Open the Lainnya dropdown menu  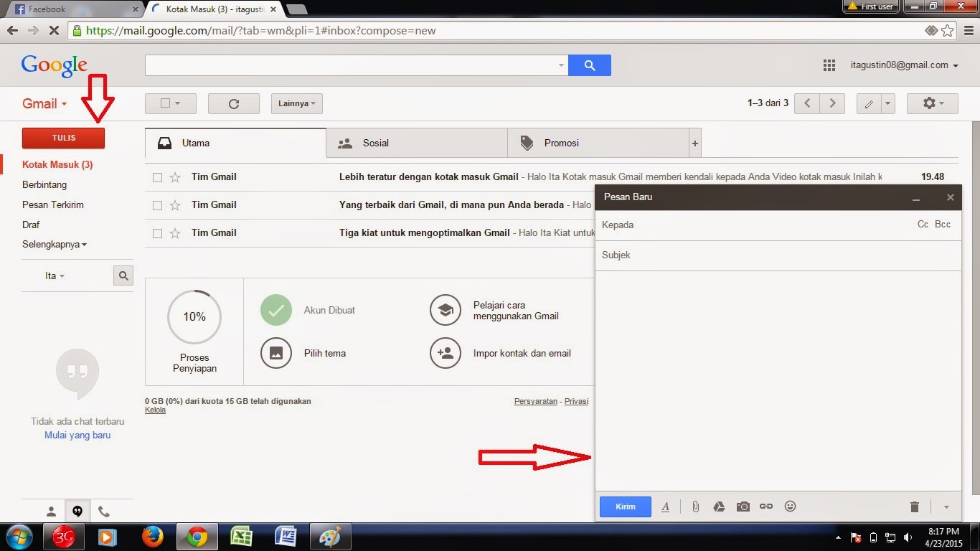(297, 103)
